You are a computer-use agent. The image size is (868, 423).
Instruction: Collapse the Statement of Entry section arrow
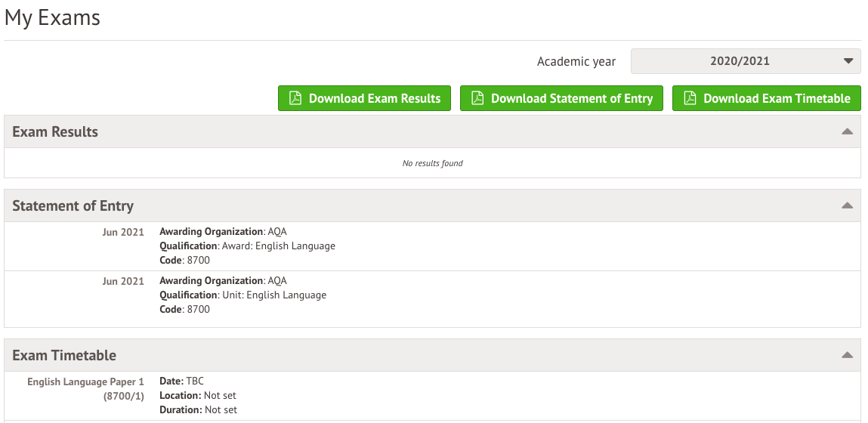tap(847, 205)
